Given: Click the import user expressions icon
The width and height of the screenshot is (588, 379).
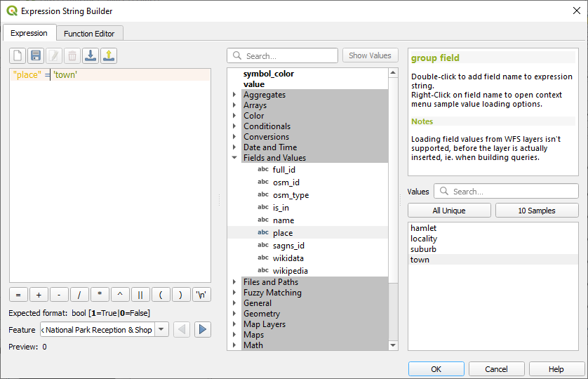Looking at the screenshot, I should (x=91, y=55).
